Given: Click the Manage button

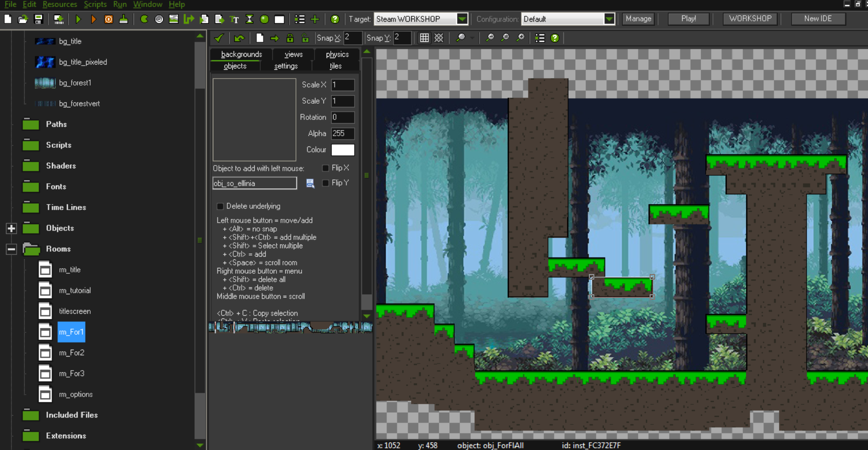Looking at the screenshot, I should point(638,19).
